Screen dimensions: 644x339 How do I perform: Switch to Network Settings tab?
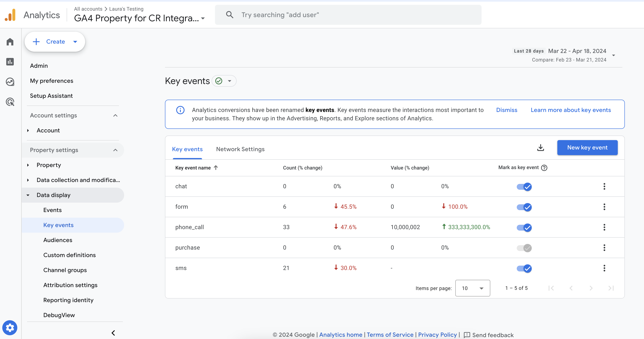(240, 149)
